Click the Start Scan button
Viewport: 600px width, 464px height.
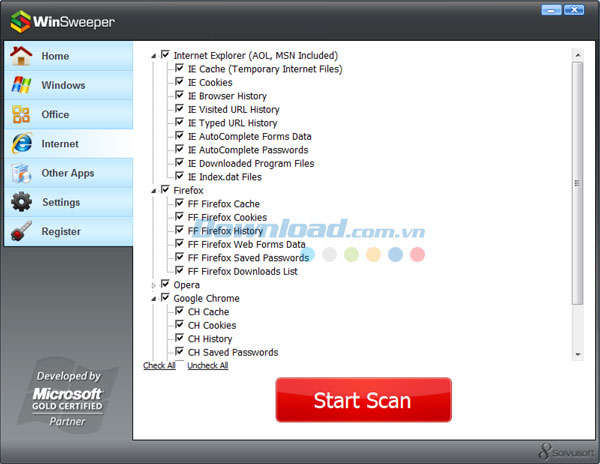[364, 400]
